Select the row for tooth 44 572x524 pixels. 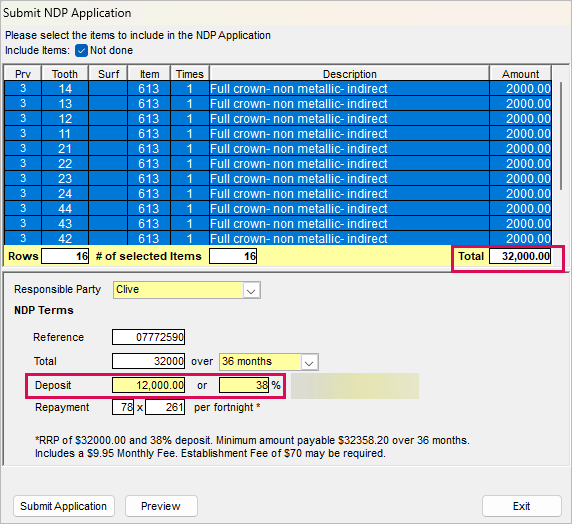tap(278, 208)
